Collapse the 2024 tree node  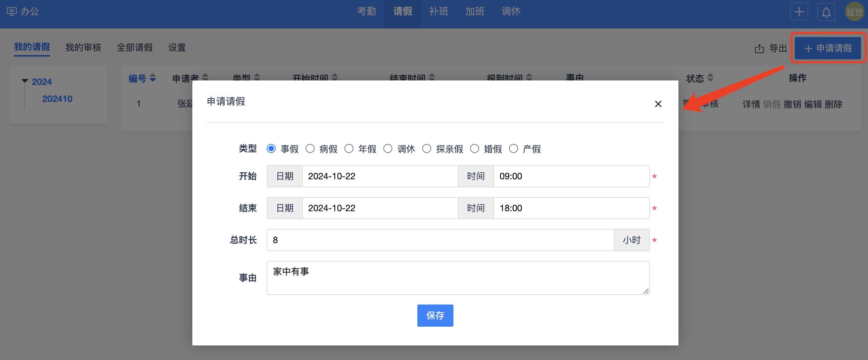coord(25,81)
